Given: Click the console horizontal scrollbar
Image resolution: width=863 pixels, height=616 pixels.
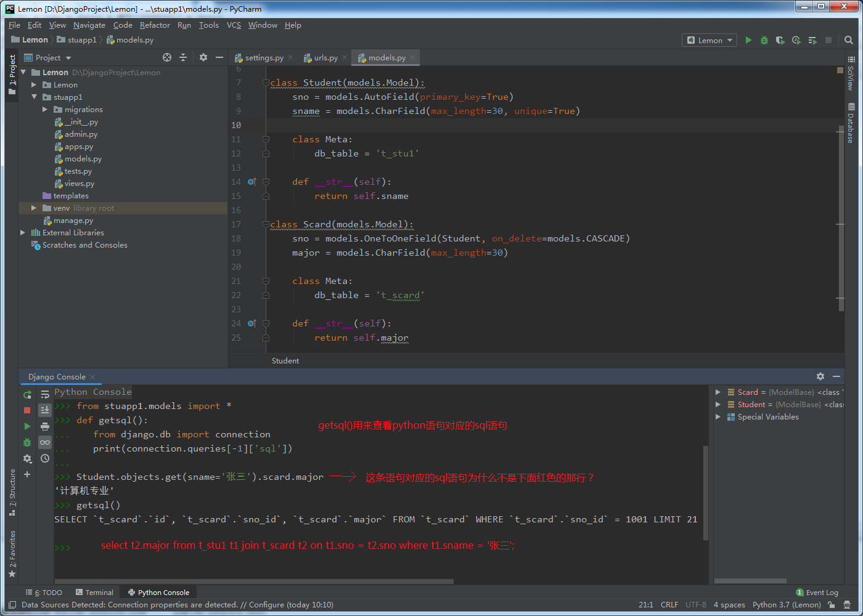Looking at the screenshot, I should 254,581.
